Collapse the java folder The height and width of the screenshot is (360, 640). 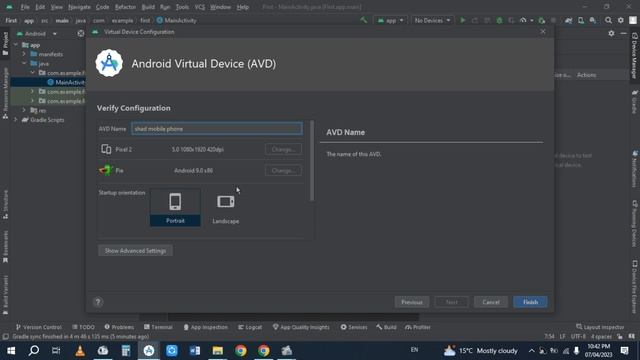[x=24, y=63]
